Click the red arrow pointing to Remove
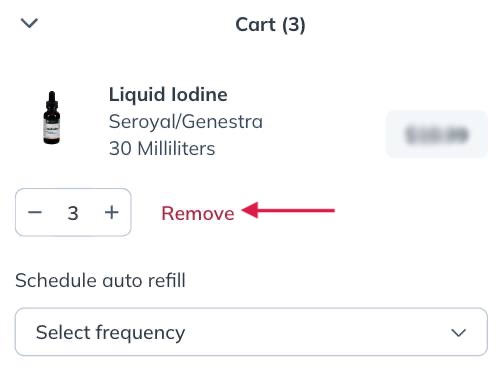The image size is (502, 388). [288, 210]
